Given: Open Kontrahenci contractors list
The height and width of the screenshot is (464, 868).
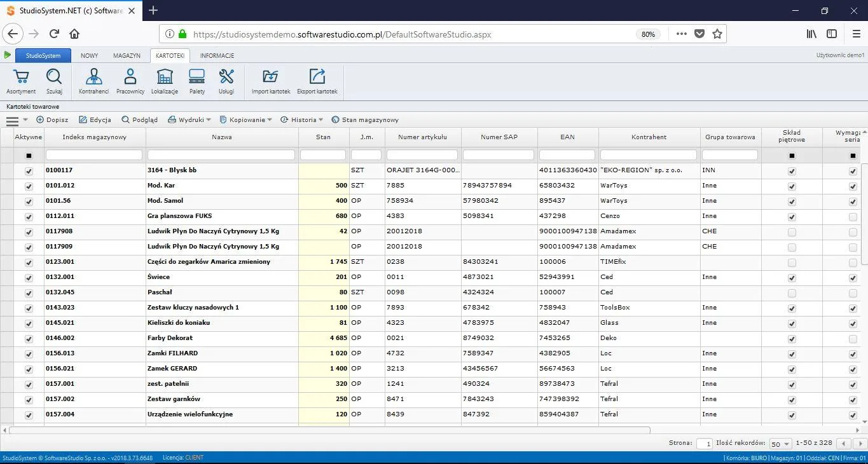Looking at the screenshot, I should point(93,82).
